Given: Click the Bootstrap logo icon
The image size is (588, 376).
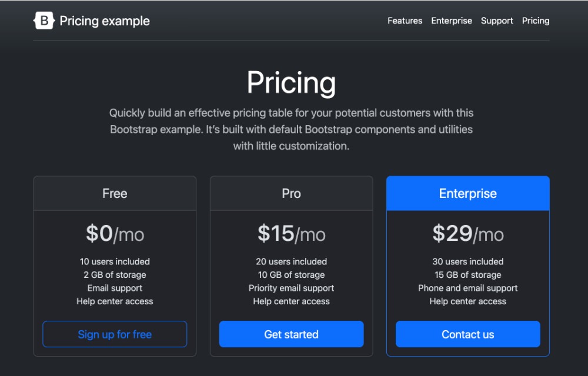Looking at the screenshot, I should [44, 21].
